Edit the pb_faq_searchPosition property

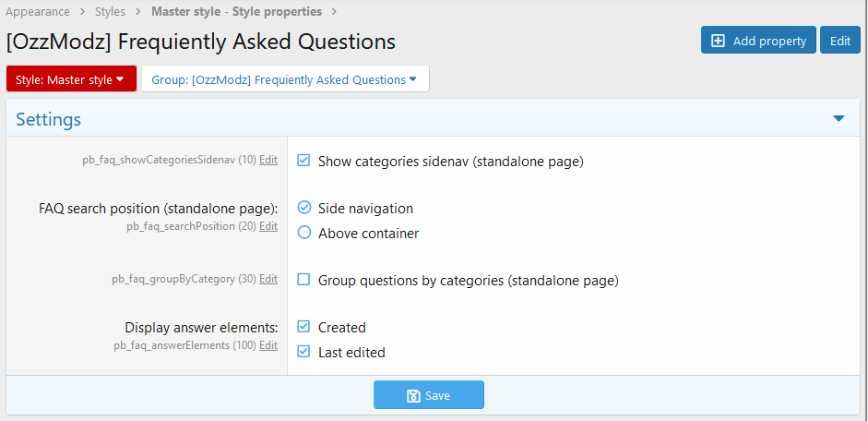[268, 226]
